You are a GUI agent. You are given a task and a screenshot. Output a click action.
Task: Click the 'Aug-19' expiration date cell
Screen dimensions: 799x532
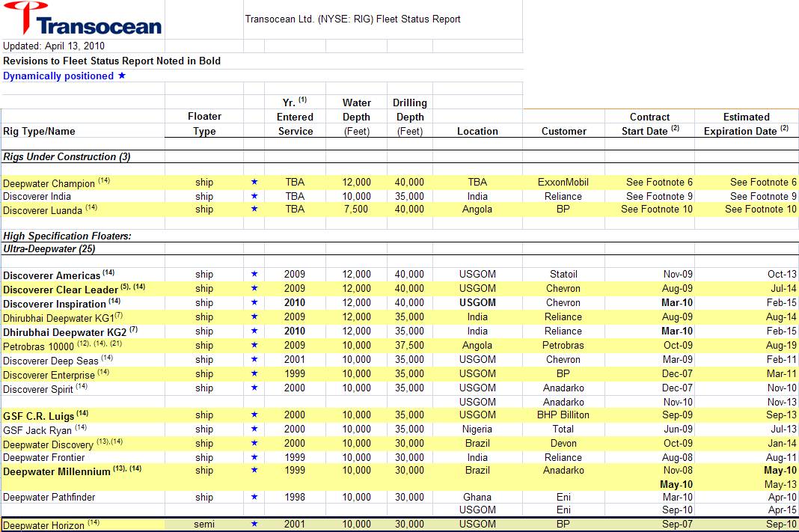(782, 346)
